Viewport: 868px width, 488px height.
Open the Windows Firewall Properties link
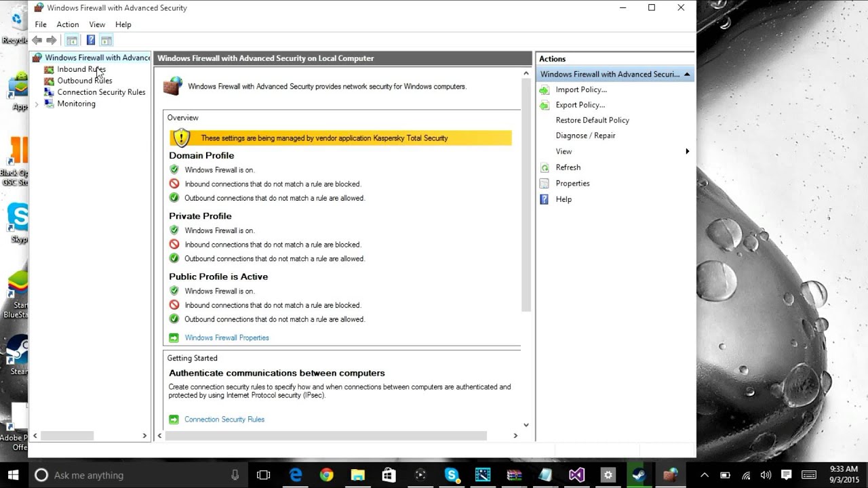coord(226,338)
